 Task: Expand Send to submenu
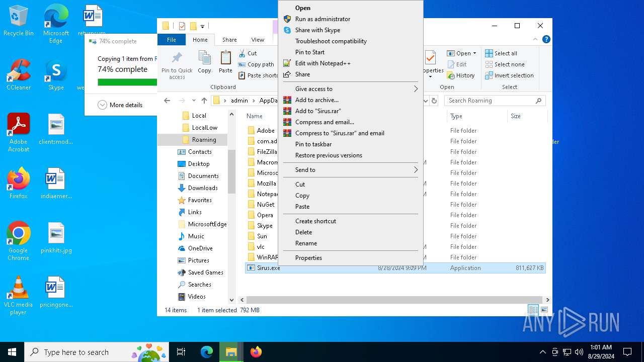pyautogui.click(x=350, y=170)
